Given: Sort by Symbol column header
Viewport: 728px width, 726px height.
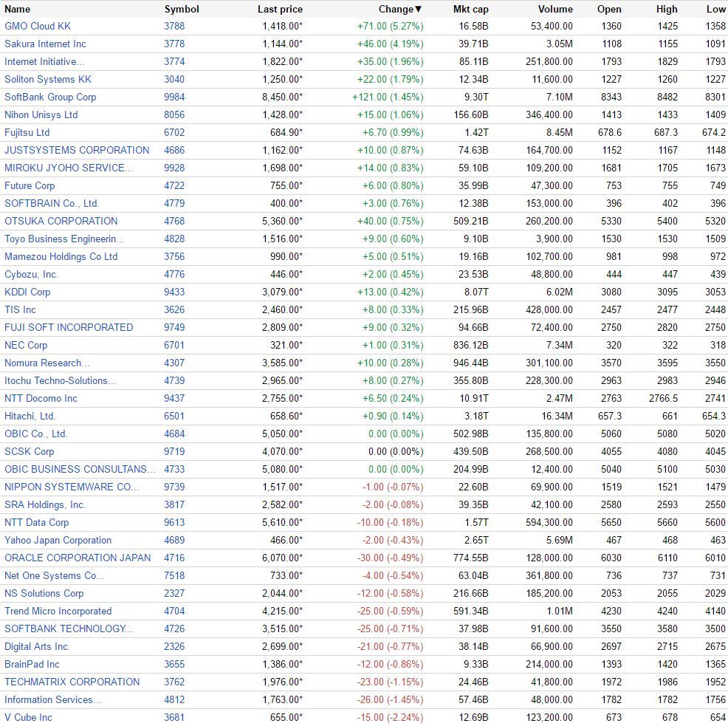Looking at the screenshot, I should (182, 10).
